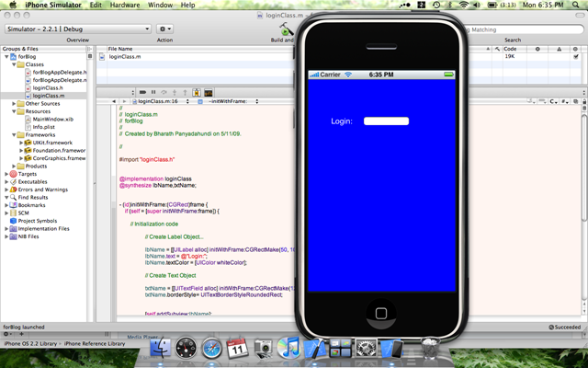The width and height of the screenshot is (588, 368).
Task: Select MainWindow.xib in Resources
Action: [x=53, y=120]
